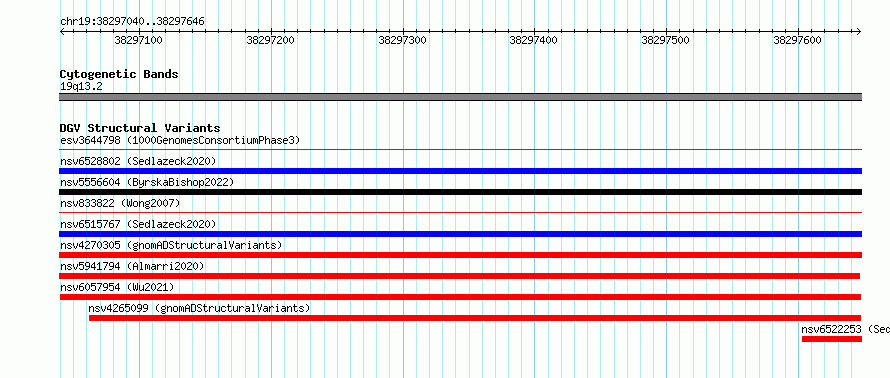Image resolution: width=890 pixels, height=378 pixels.
Task: Open variant nsv6515767 (Sedlazeck2020) label
Action: pos(138,224)
